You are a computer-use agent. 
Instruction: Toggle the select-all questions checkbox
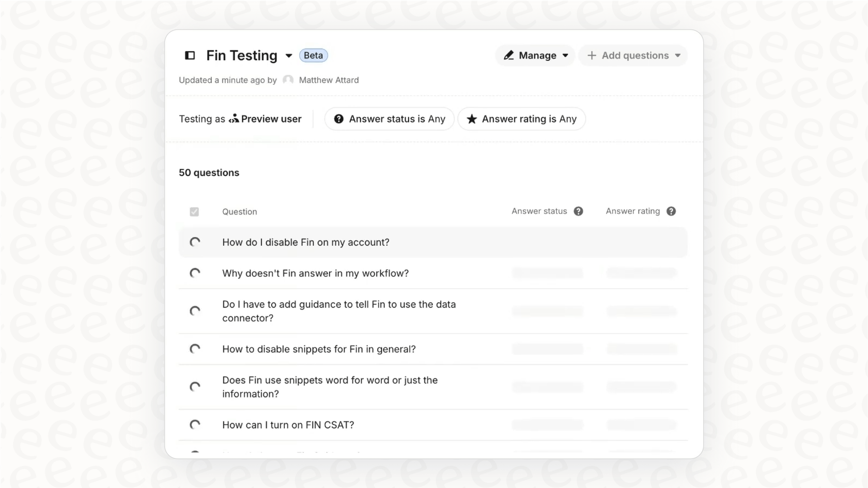(x=194, y=212)
